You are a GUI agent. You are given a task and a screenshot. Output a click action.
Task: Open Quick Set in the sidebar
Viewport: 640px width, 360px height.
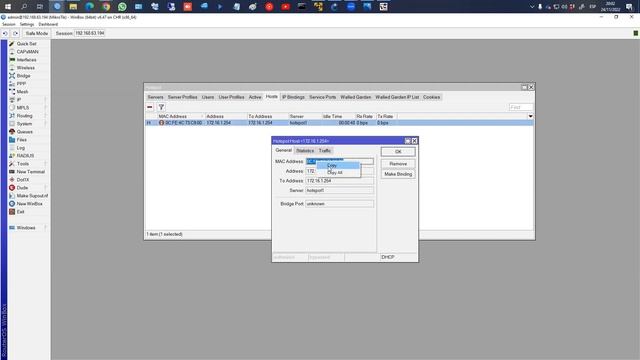pyautogui.click(x=26, y=44)
